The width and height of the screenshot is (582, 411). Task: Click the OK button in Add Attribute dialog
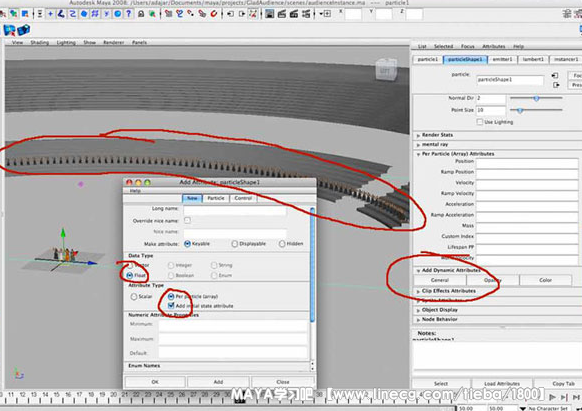coord(155,382)
